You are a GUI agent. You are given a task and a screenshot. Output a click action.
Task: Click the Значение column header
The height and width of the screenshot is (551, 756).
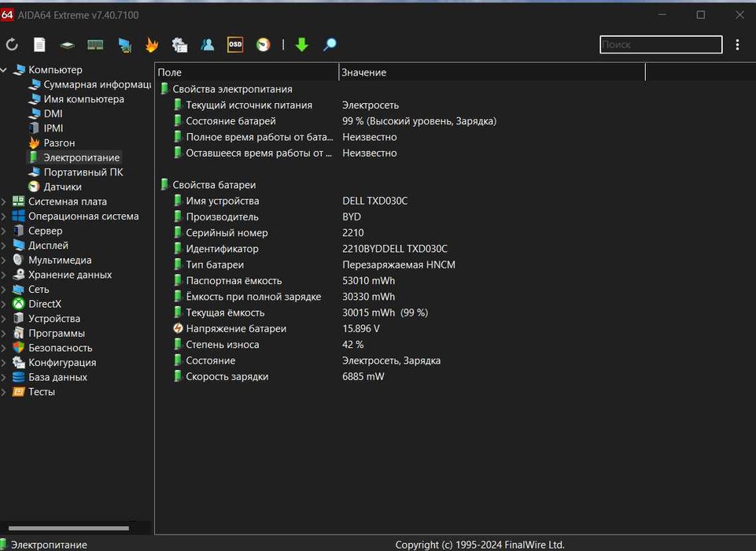coord(492,72)
